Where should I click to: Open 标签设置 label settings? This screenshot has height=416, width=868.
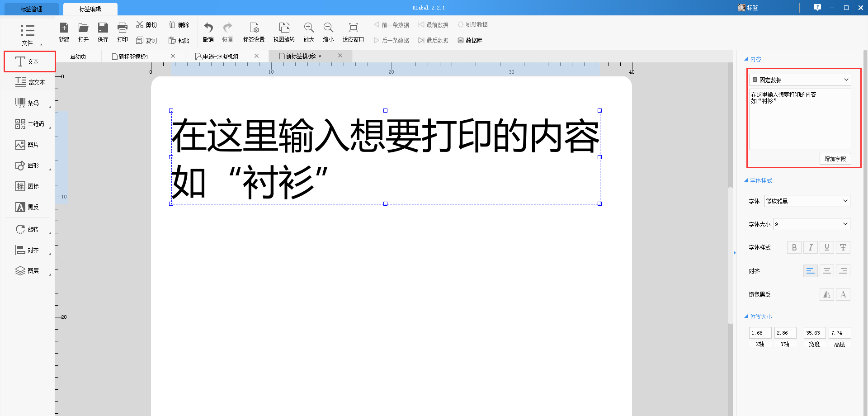click(254, 32)
